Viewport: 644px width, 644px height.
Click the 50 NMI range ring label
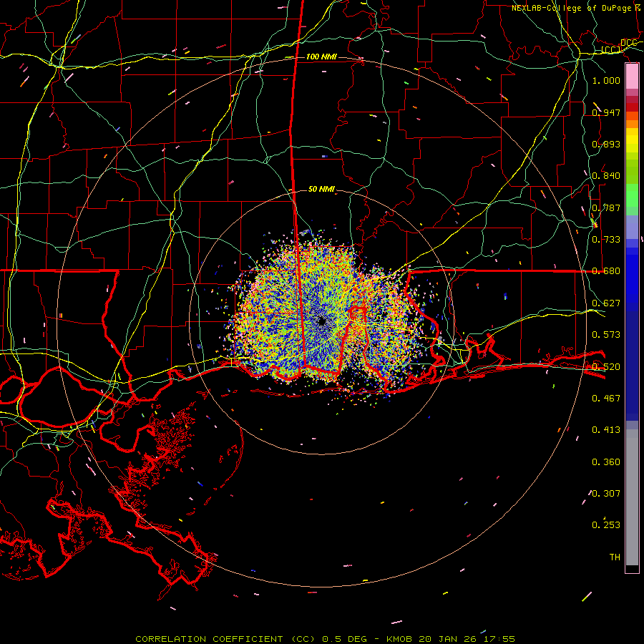pyautogui.click(x=321, y=190)
